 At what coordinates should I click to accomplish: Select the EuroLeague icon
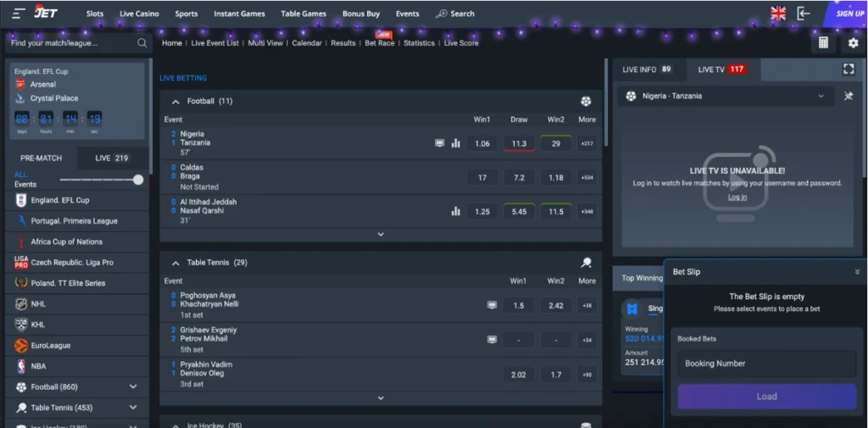coord(21,346)
